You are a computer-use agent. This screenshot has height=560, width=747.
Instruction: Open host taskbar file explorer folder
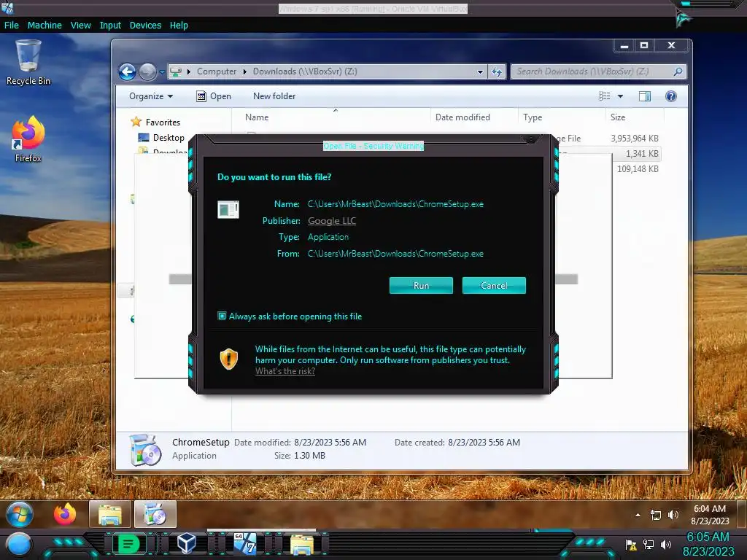(x=302, y=544)
